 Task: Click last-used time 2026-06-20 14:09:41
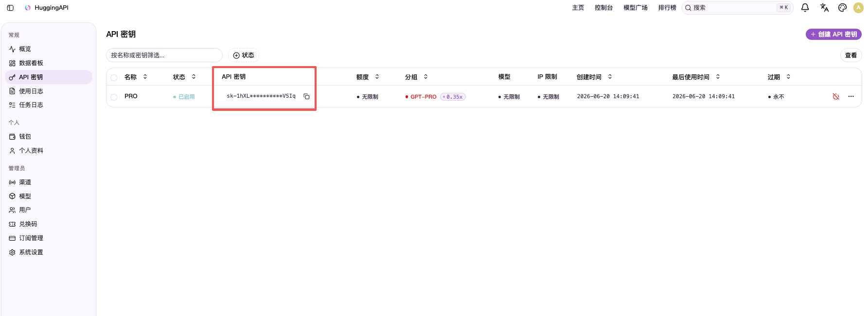pyautogui.click(x=704, y=96)
